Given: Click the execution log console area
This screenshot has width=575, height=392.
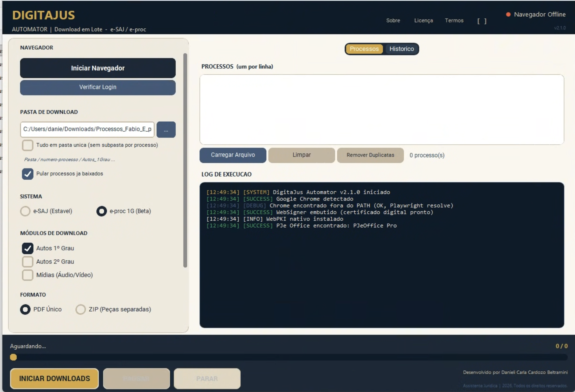Looking at the screenshot, I should tap(382, 255).
